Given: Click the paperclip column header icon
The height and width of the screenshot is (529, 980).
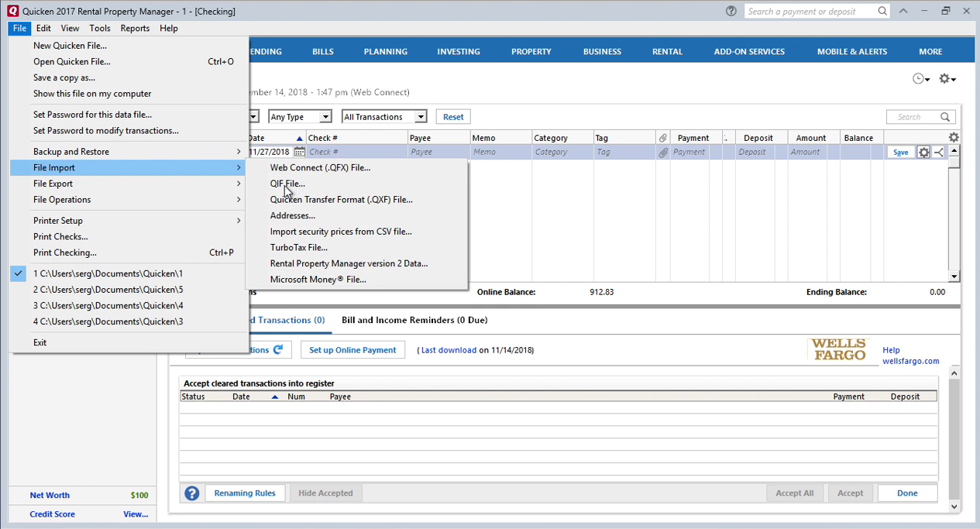Looking at the screenshot, I should pos(663,138).
